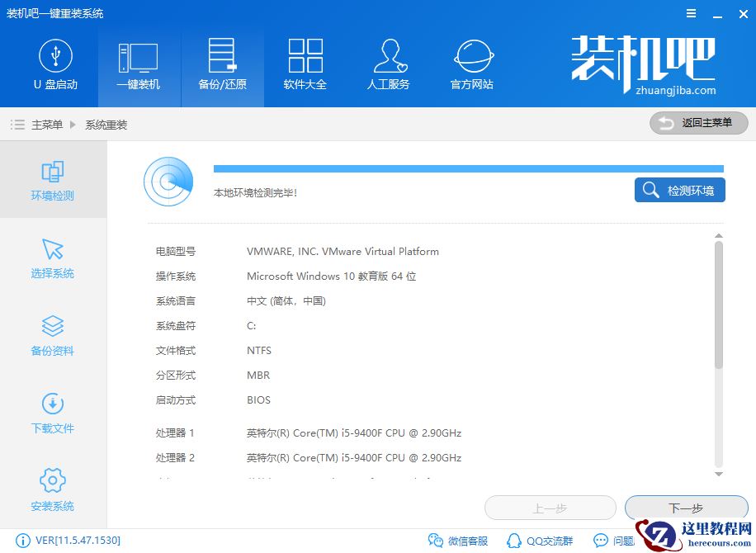Proceed with the 下一步 button
The image size is (756, 553).
coord(685,508)
